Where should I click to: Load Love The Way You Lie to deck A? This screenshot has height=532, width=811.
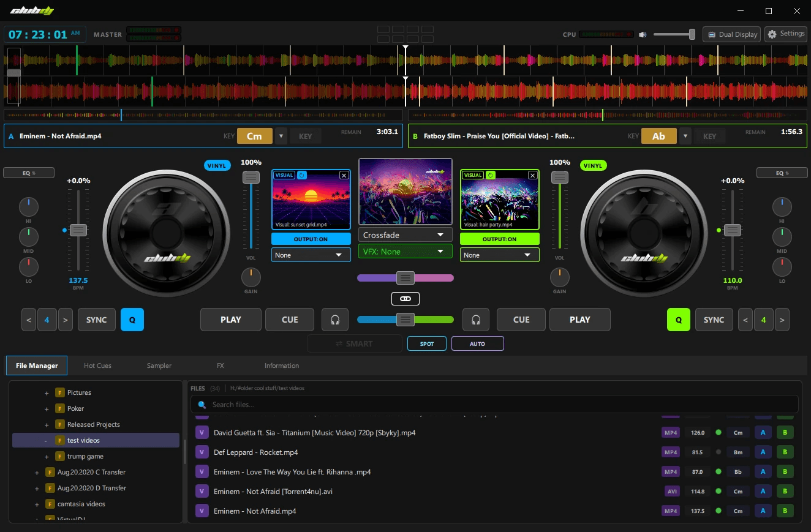coord(763,472)
